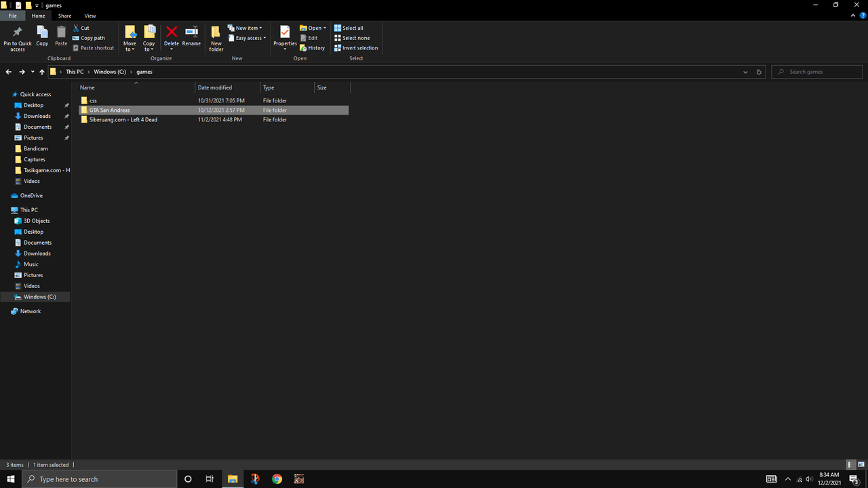This screenshot has width=868, height=488.
Task: Open the recent locations dropdown
Action: (x=33, y=72)
